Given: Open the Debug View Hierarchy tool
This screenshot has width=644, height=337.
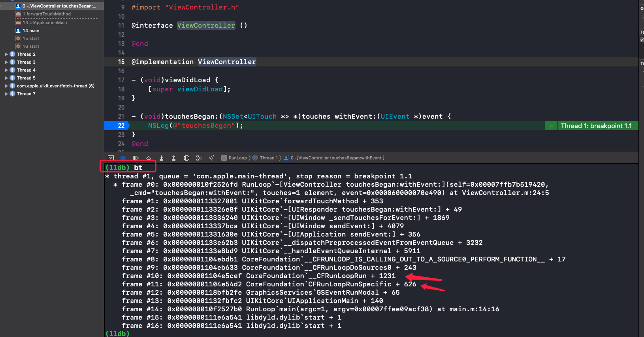Looking at the screenshot, I should 186,158.
